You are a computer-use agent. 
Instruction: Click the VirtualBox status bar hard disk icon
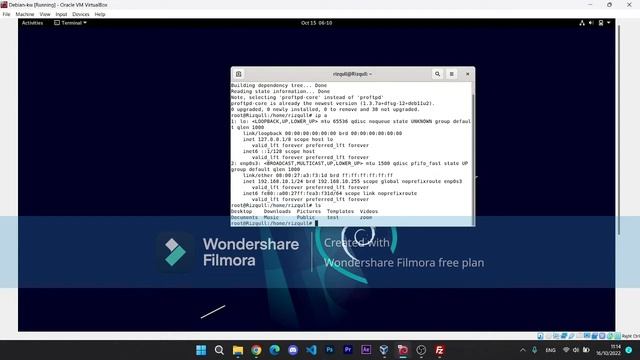540,336
